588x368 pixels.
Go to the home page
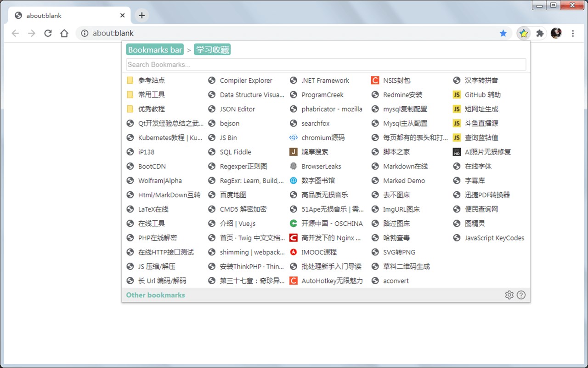point(64,33)
